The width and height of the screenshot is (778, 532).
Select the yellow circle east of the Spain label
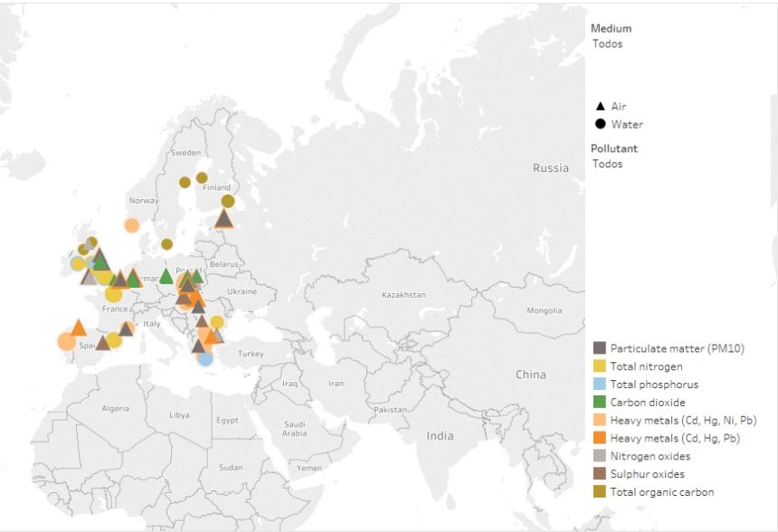pos(114,340)
